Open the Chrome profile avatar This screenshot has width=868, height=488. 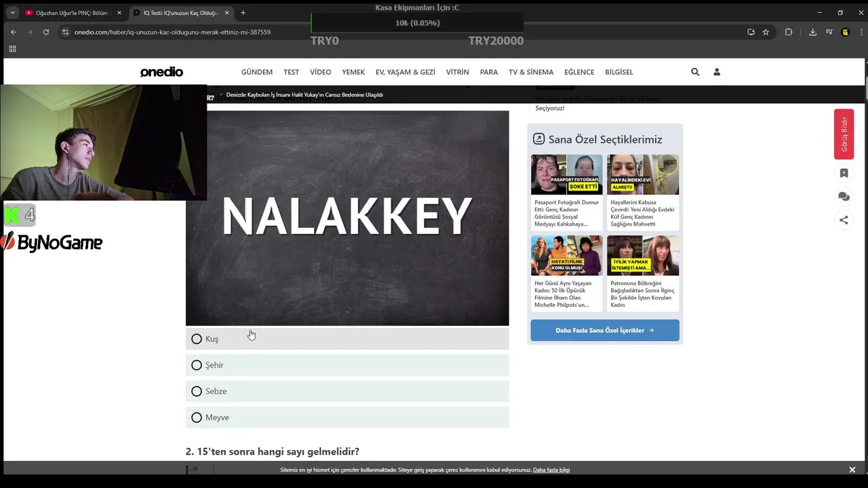pyautogui.click(x=845, y=32)
